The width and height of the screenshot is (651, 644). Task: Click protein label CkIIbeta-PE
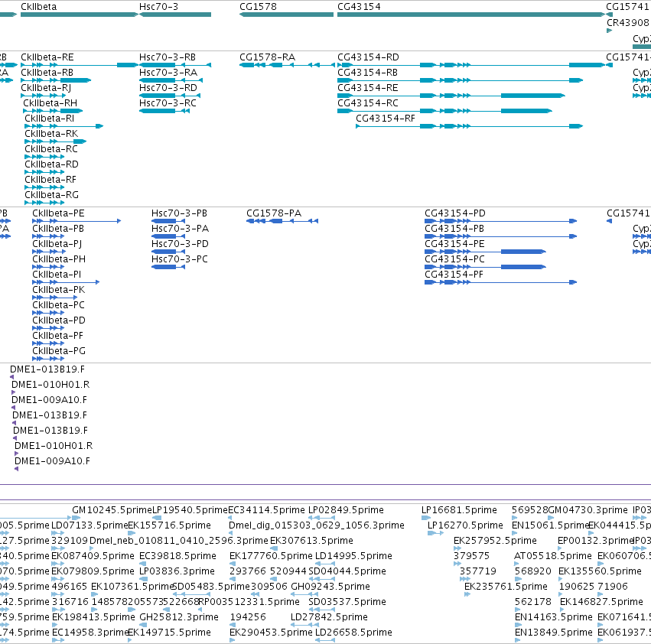point(58,213)
